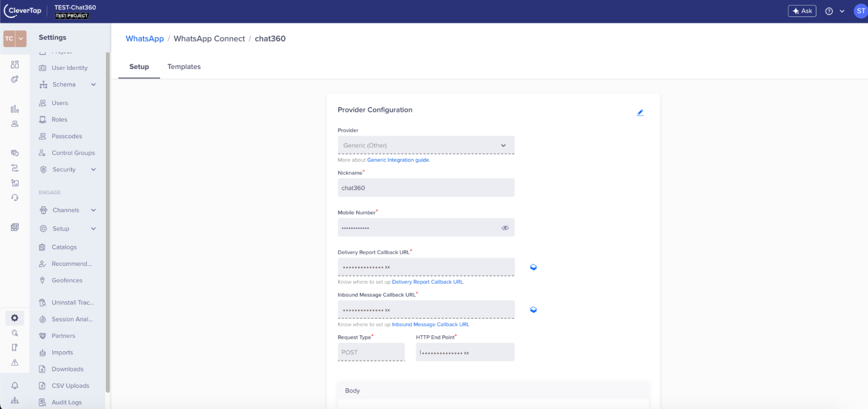Open the warning triangle alerts icon
868x409 pixels.
click(x=14, y=363)
